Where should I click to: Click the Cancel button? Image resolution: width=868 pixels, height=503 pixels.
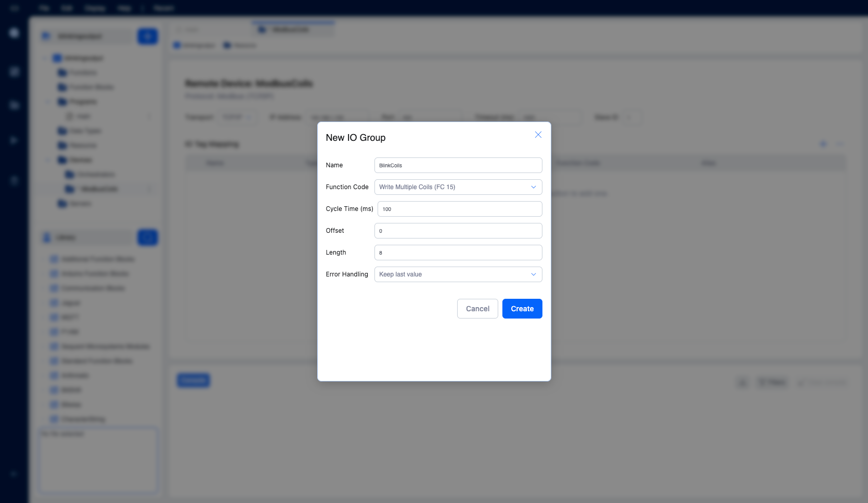(x=477, y=309)
